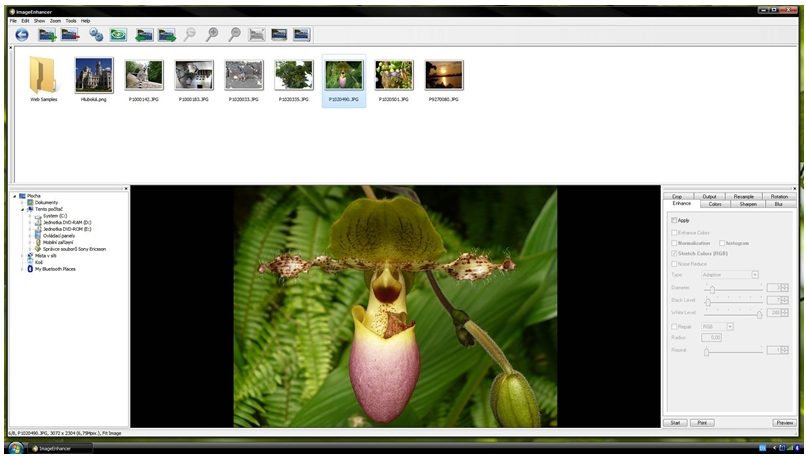This screenshot has width=806, height=457.
Task: Toggle the Noise Reduce checkbox
Action: (674, 264)
